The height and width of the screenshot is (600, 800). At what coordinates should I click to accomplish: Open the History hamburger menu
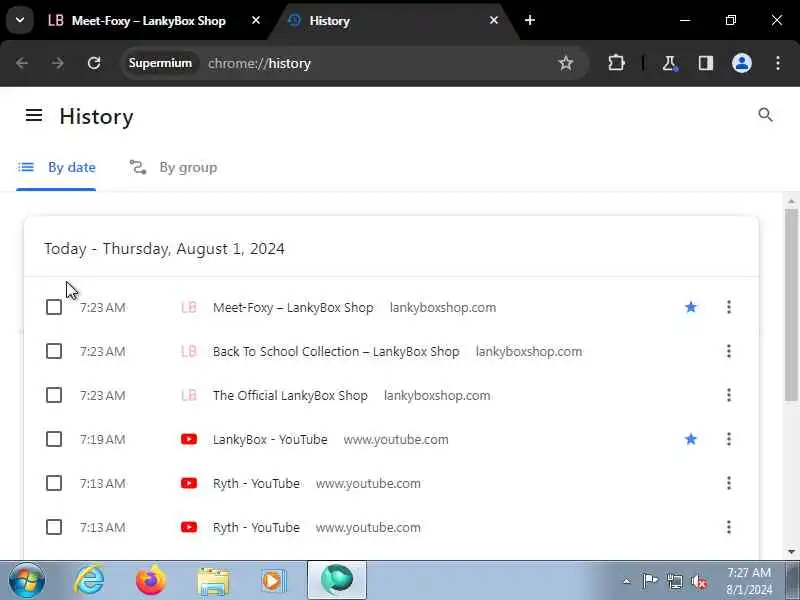[x=34, y=115]
